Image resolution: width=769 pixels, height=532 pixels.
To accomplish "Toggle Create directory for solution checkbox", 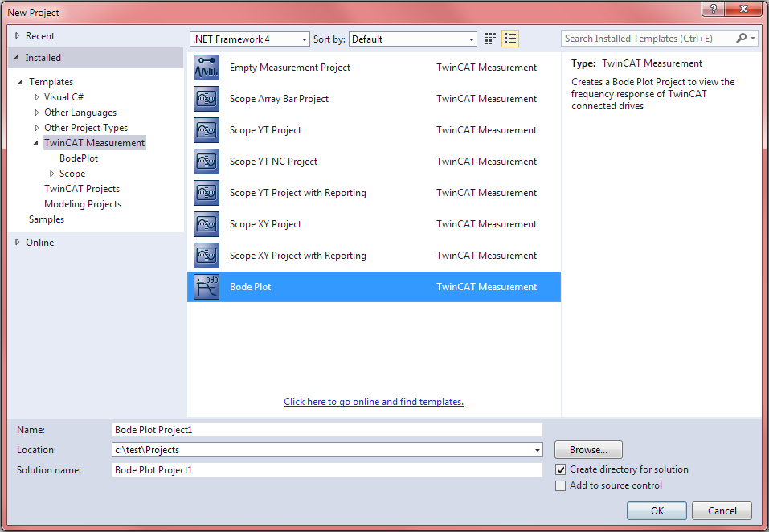I will [561, 470].
